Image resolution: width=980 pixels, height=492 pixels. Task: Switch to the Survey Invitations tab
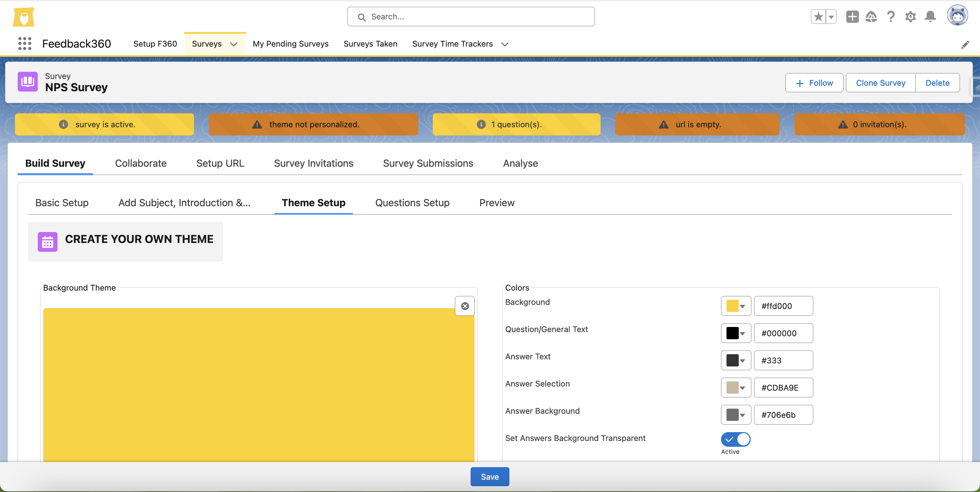[x=313, y=163]
